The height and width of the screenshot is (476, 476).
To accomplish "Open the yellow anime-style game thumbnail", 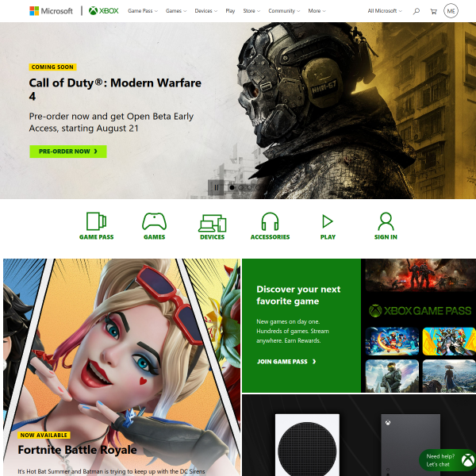I will pos(449,341).
